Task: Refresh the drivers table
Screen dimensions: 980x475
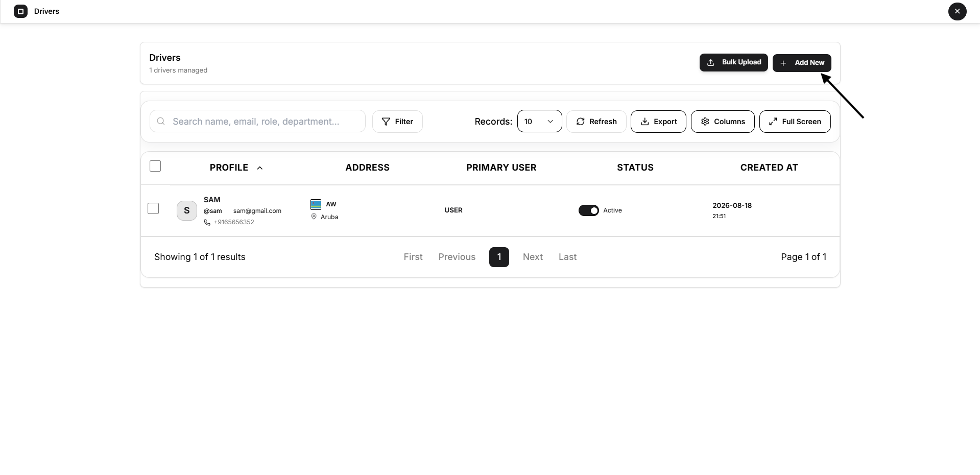Action: point(596,122)
